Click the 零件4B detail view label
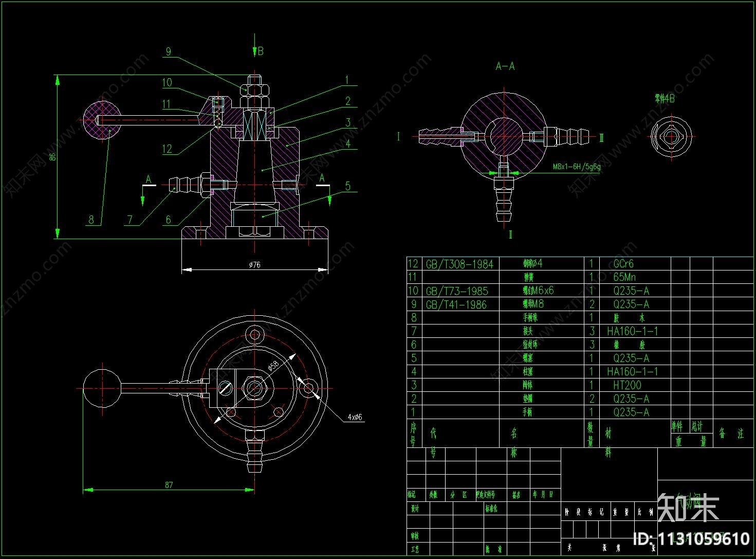This screenshot has width=756, height=559. coord(665,98)
